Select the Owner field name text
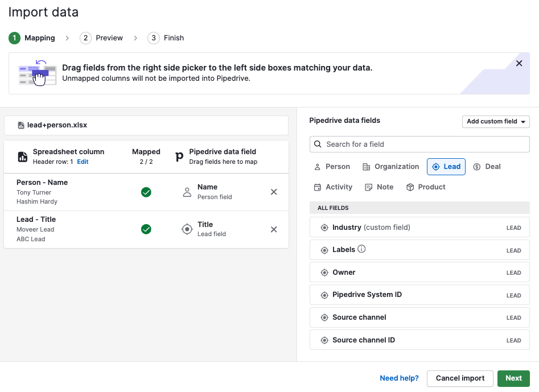This screenshot has width=539, height=392. tap(344, 273)
